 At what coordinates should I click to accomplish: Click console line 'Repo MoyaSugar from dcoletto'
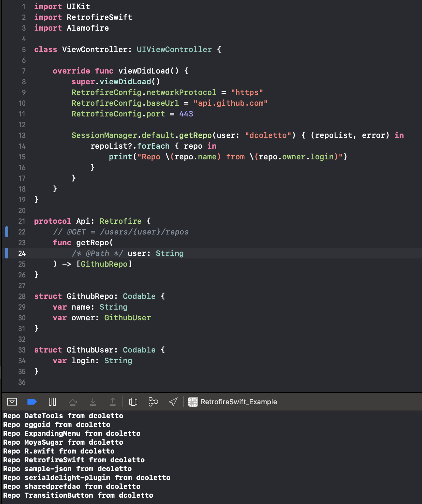(63, 442)
